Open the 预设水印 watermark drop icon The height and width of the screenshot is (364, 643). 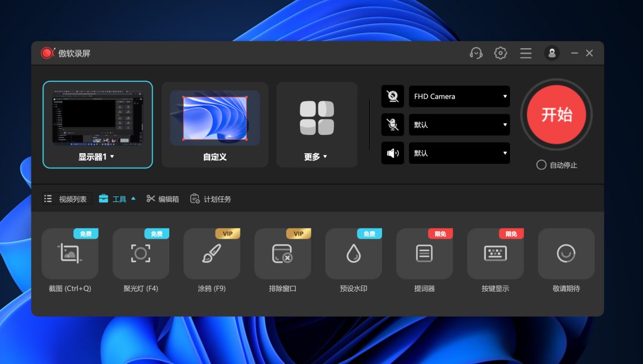[x=354, y=254]
